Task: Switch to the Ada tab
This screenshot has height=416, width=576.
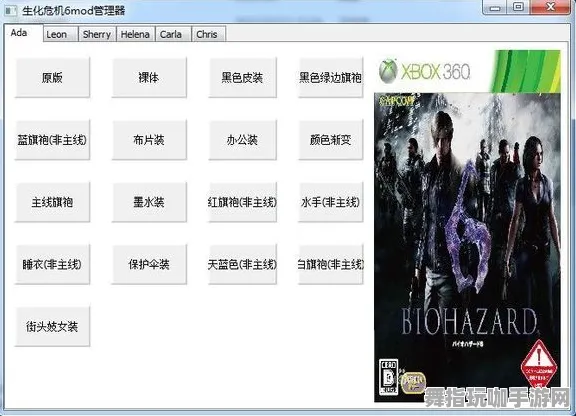Action: (23, 33)
